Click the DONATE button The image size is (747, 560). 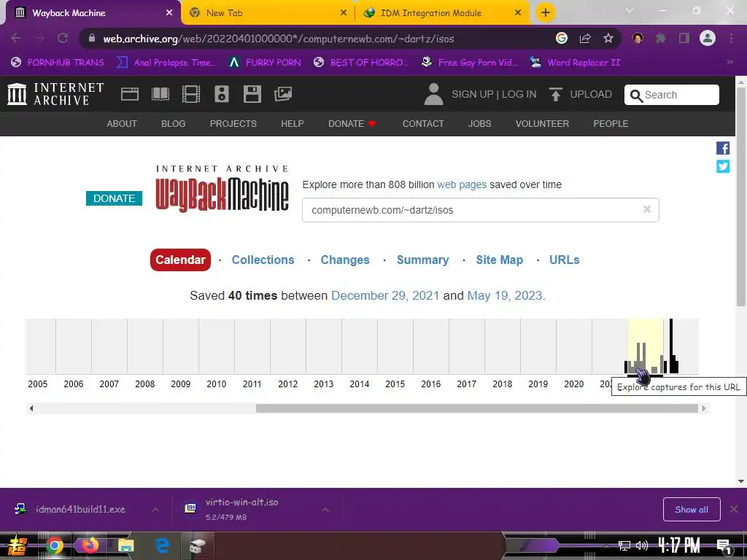[114, 198]
